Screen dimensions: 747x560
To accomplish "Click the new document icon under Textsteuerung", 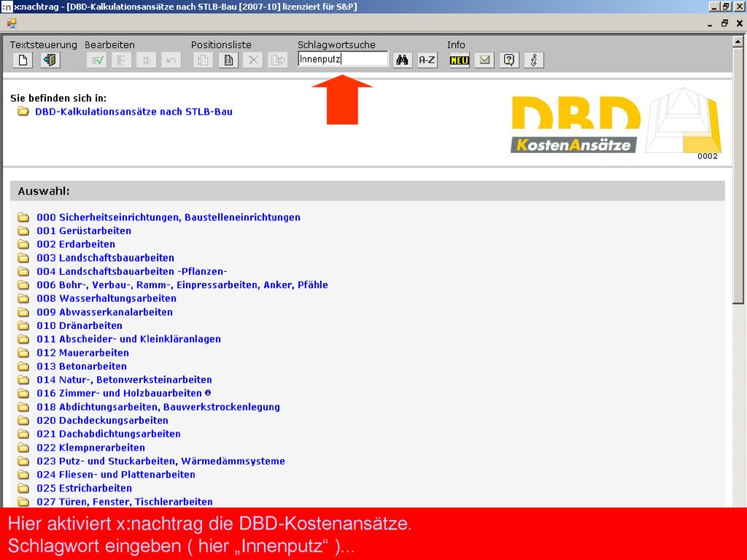I will coord(23,61).
